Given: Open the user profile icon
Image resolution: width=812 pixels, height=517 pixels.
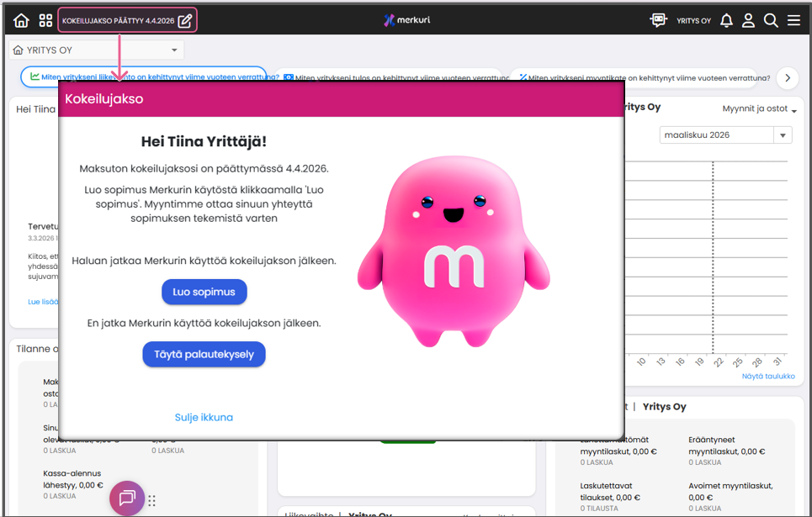Looking at the screenshot, I should click(x=748, y=20).
